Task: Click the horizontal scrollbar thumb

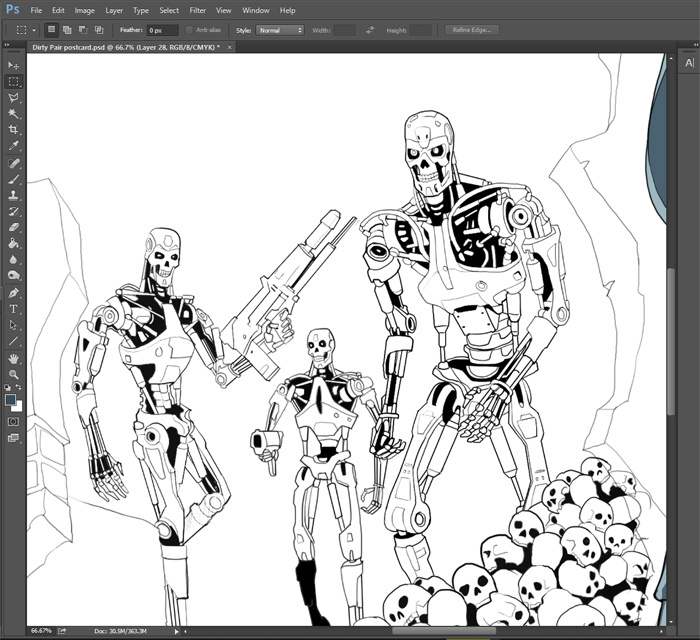Action: 444,631
